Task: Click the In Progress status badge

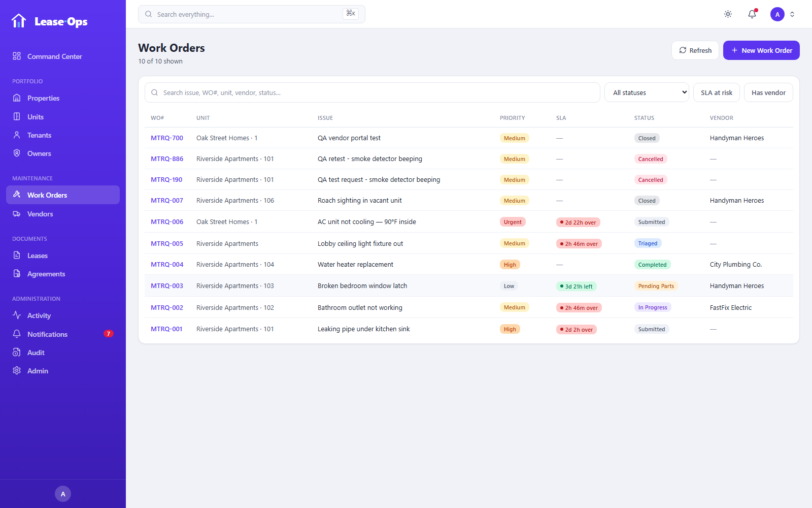Action: (x=653, y=307)
